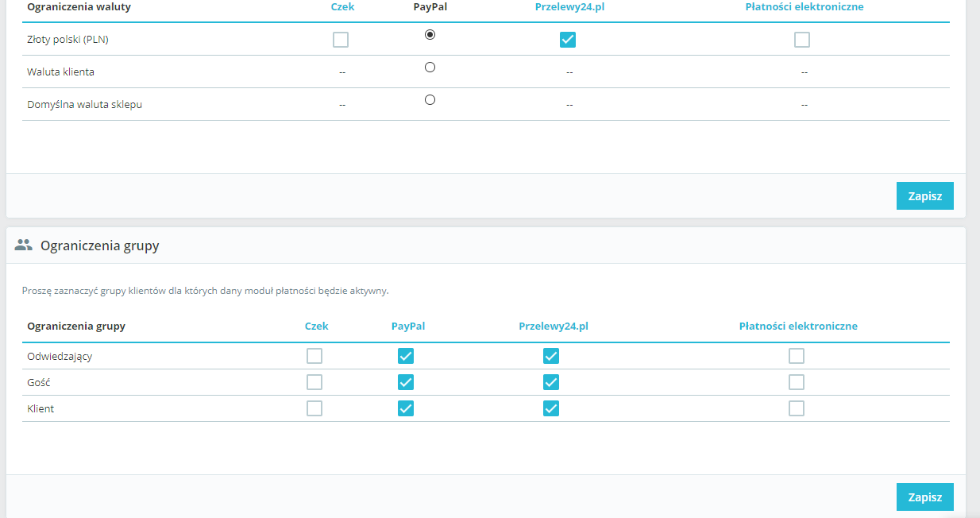980x518 pixels.
Task: Uncheck Przelewy24.pl for Odwiedzający group
Action: [x=551, y=356]
